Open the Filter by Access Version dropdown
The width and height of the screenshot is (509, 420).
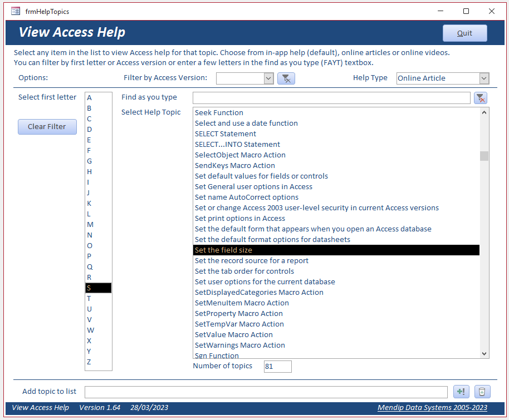tap(268, 78)
